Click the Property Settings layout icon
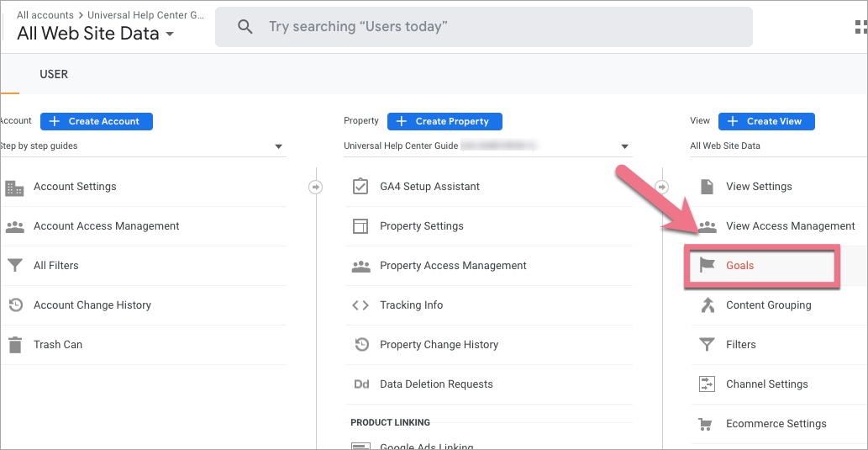 tap(360, 226)
